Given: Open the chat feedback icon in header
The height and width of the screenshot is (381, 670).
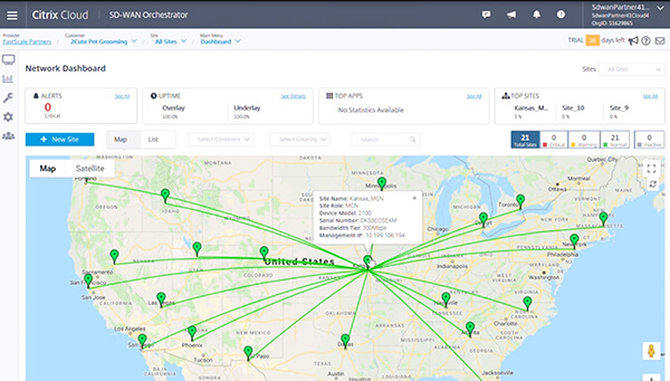Looking at the screenshot, I should [x=486, y=15].
